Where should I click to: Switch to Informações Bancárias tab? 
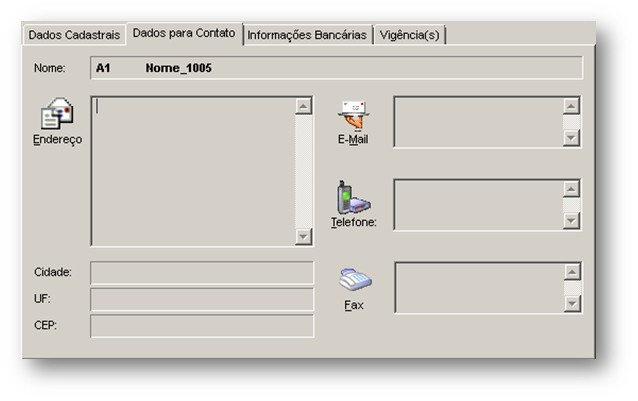[x=307, y=34]
